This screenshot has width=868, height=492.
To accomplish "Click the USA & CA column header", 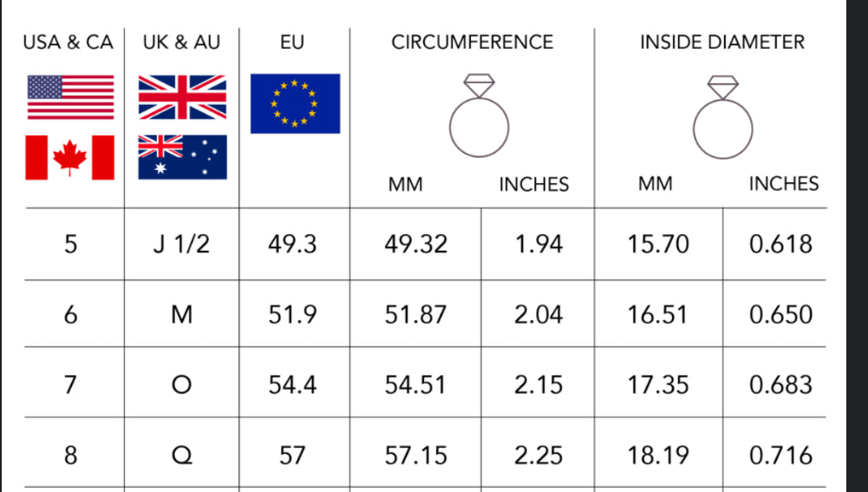I will (x=69, y=43).
